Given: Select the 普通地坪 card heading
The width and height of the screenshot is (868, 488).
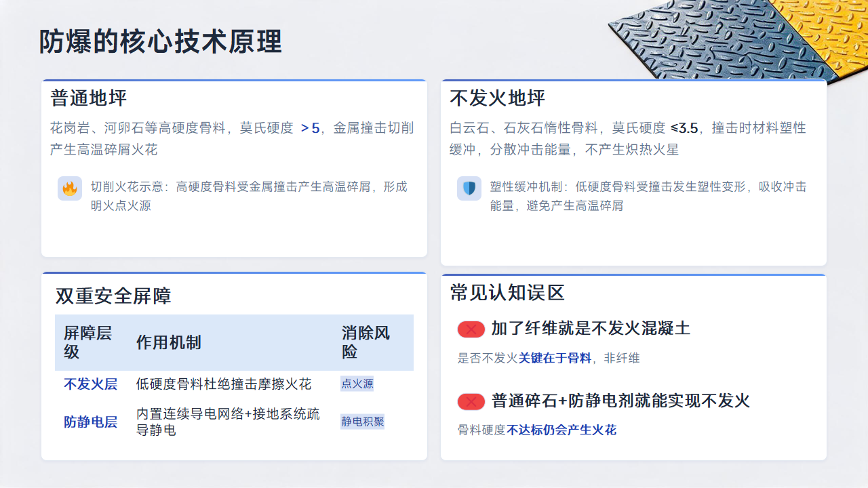Looking at the screenshot, I should click(89, 98).
